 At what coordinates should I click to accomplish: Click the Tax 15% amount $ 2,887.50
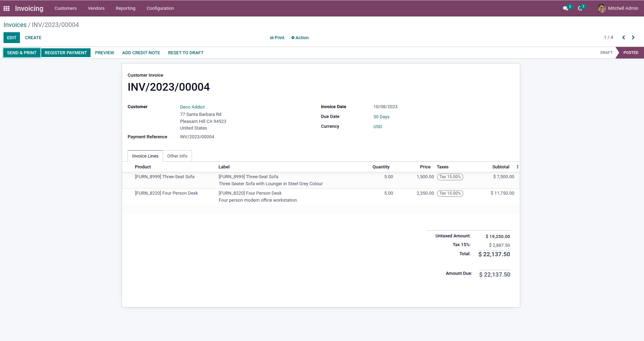(x=499, y=245)
